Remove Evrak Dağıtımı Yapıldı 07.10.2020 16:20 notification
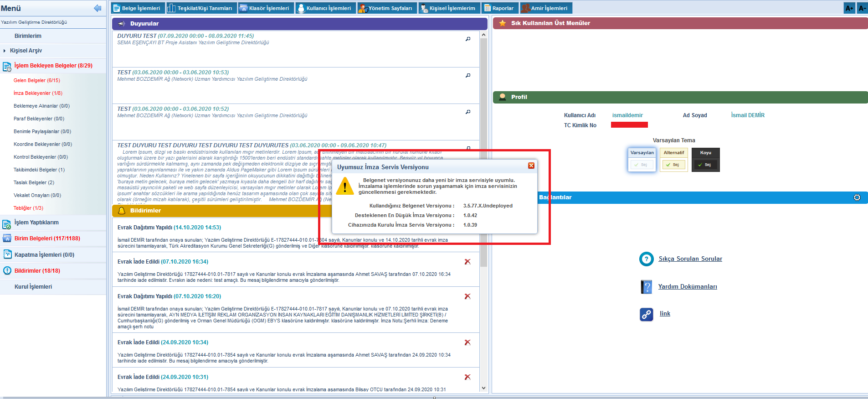Viewport: 868px width, 399px height. pyautogui.click(x=467, y=296)
